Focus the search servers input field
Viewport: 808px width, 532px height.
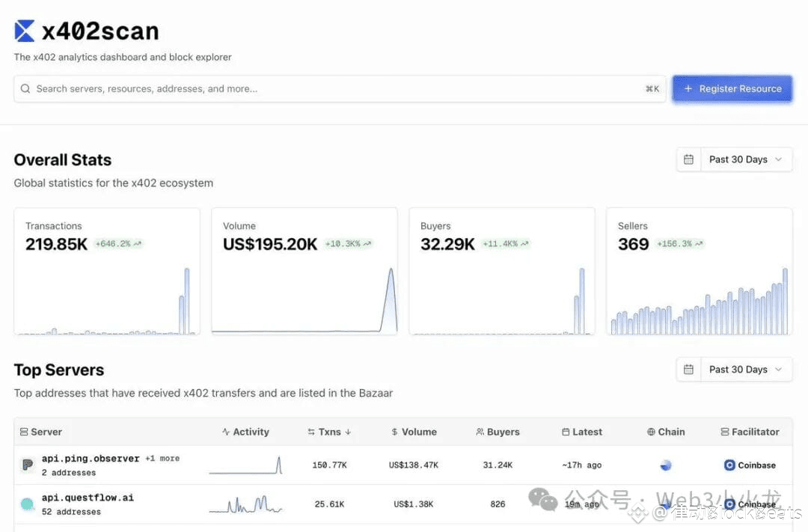pos(340,88)
